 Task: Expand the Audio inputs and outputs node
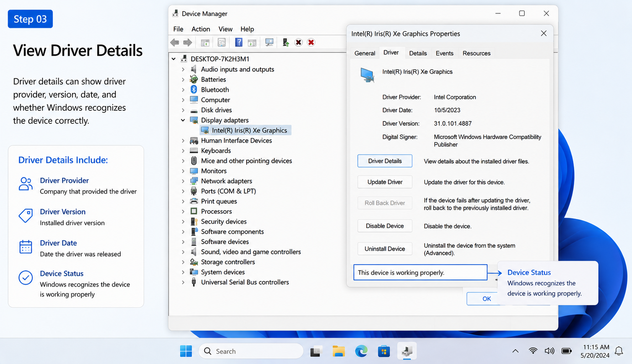point(183,69)
